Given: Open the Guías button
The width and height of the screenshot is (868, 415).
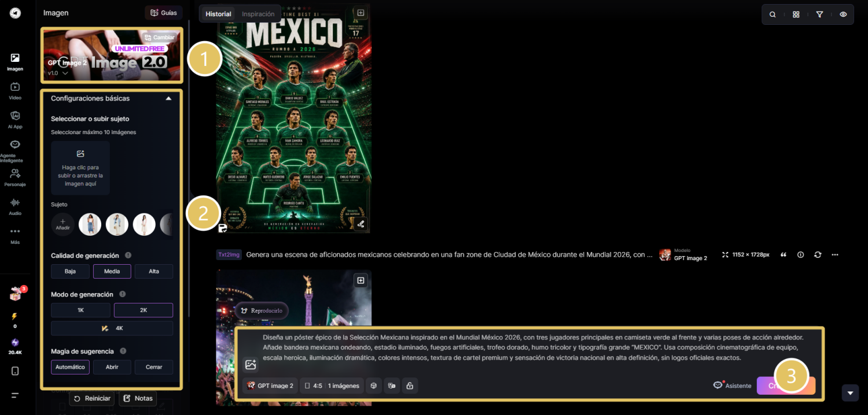Looking at the screenshot, I should (164, 13).
